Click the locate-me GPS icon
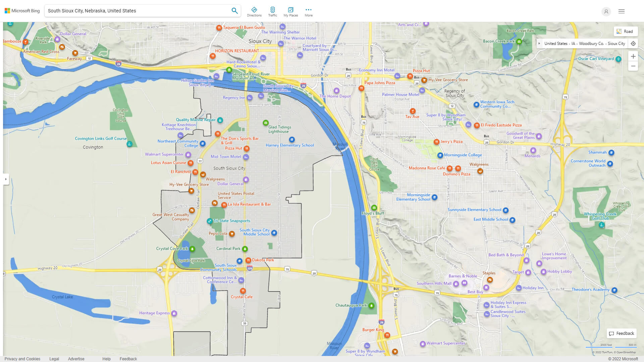Image resolution: width=644 pixels, height=362 pixels. click(x=633, y=43)
